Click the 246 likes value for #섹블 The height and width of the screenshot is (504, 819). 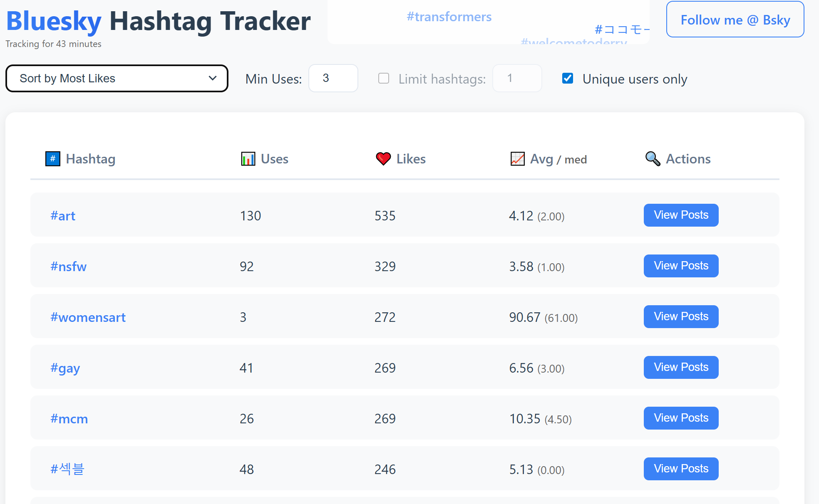(x=385, y=469)
